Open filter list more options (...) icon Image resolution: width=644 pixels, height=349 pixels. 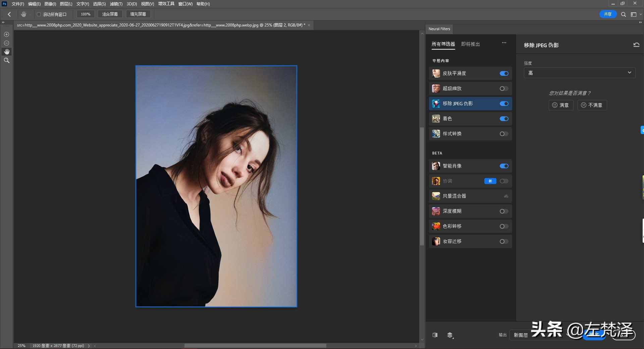504,43
